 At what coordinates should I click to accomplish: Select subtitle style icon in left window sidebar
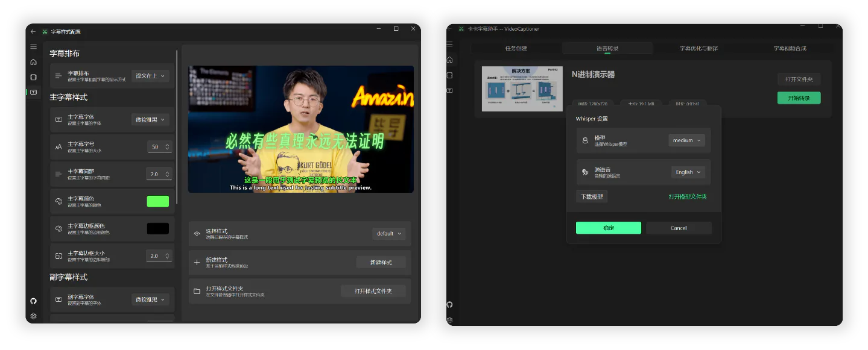(x=34, y=92)
